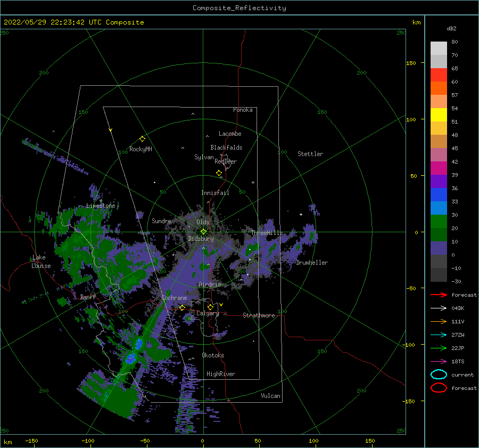Click the Banff label on map

[x=88, y=297]
